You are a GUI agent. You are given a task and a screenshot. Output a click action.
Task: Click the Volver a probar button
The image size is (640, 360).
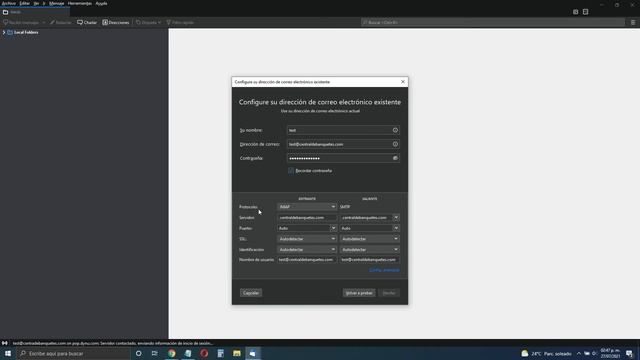[359, 293]
